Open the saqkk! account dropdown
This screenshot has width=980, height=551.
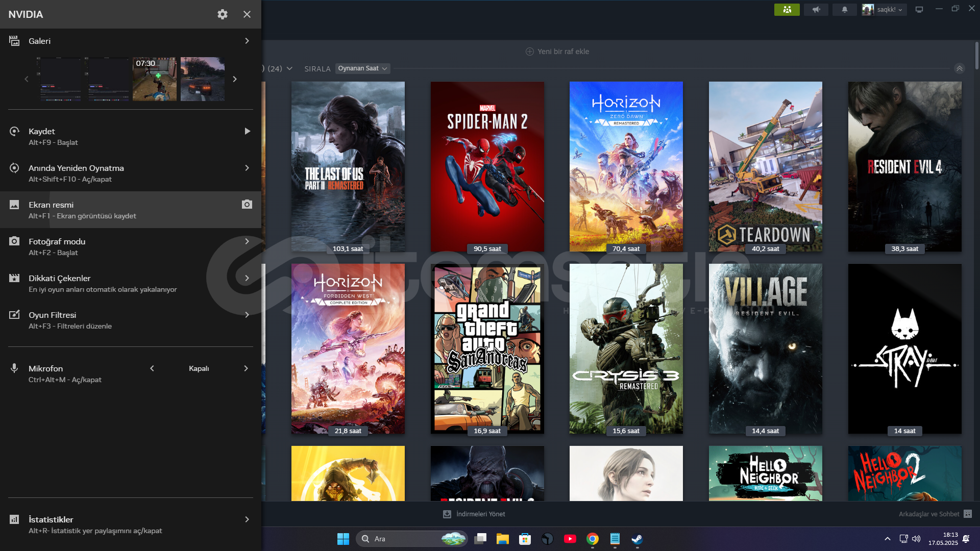point(885,10)
